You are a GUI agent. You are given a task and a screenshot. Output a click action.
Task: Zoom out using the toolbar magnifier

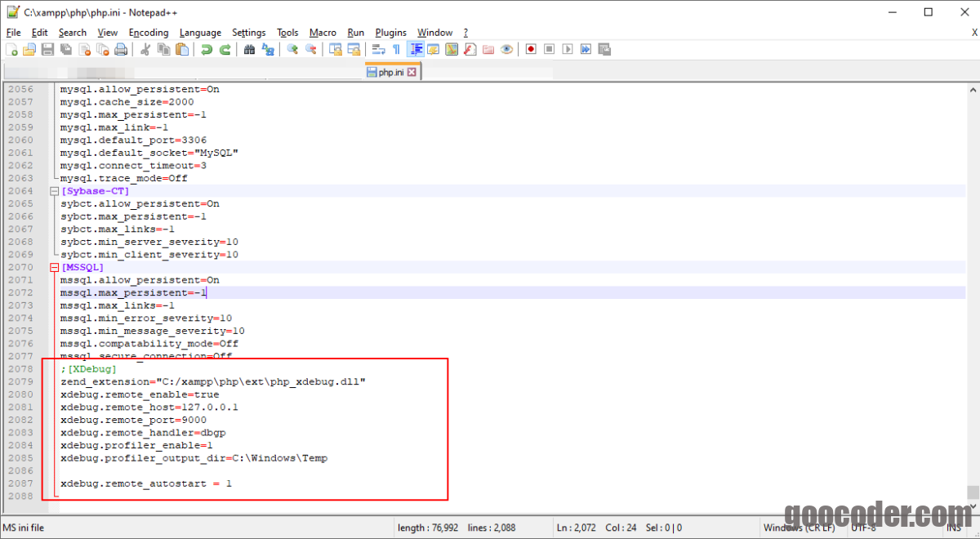tap(311, 49)
